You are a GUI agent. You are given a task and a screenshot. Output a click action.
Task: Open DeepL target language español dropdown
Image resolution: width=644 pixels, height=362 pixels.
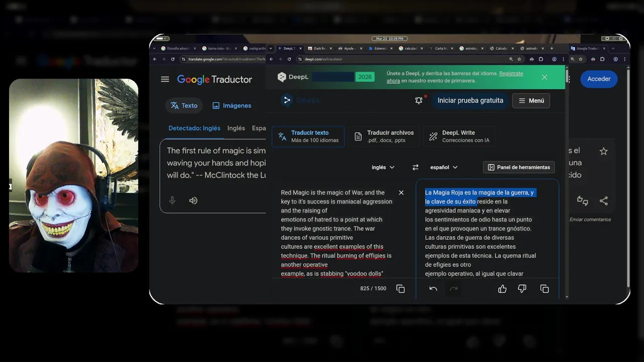coord(444,167)
